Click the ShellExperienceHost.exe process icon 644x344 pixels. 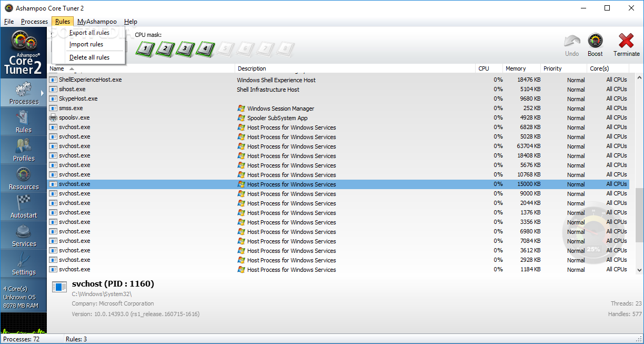tap(53, 80)
